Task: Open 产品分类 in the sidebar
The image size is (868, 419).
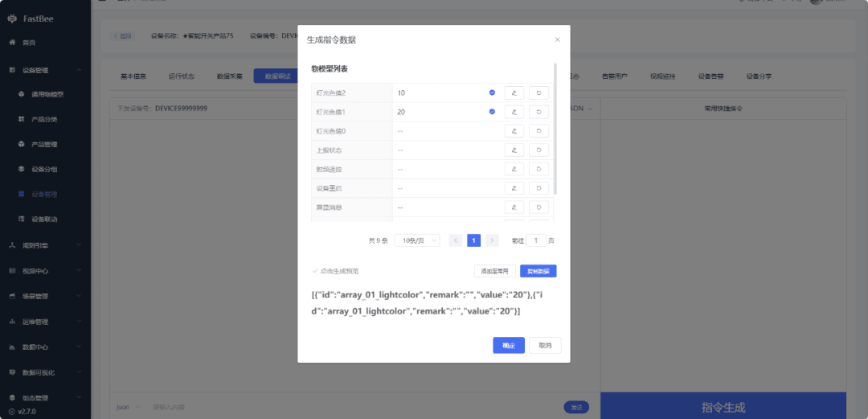Action: pyautogui.click(x=45, y=119)
